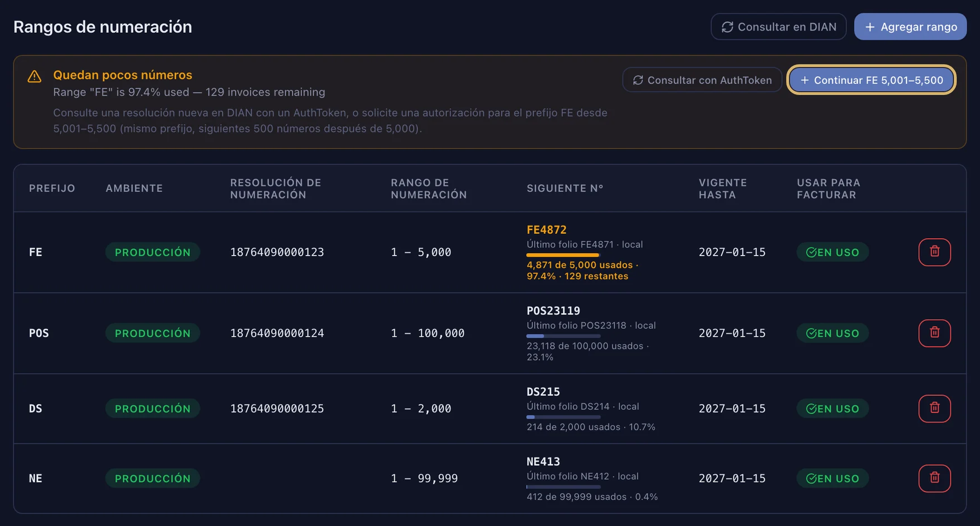The height and width of the screenshot is (526, 980).
Task: Click PRODUCCIÓN badge in POS row
Action: click(153, 333)
